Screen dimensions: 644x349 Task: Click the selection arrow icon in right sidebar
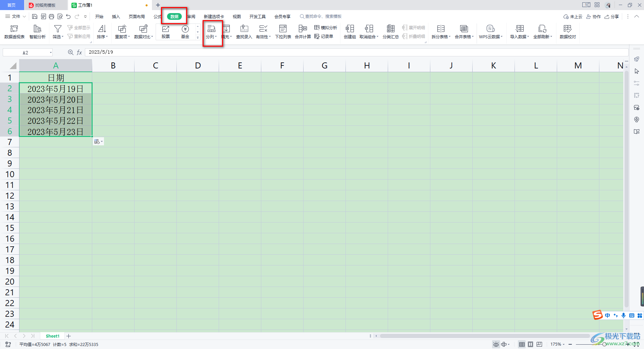tap(637, 71)
